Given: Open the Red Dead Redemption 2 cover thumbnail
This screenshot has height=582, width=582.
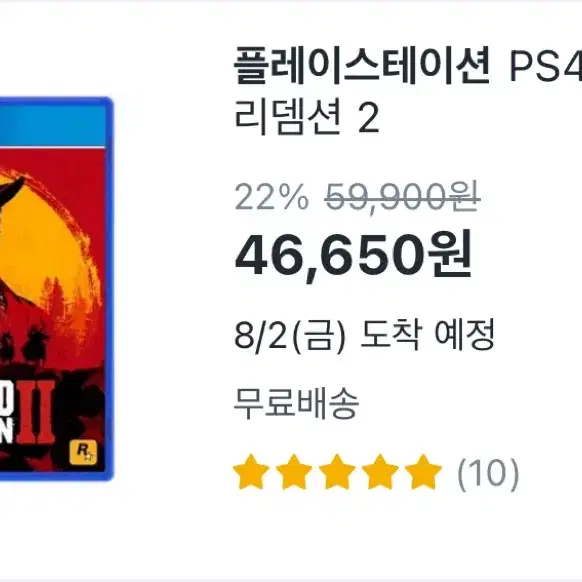Looking at the screenshot, I should coord(56,288).
